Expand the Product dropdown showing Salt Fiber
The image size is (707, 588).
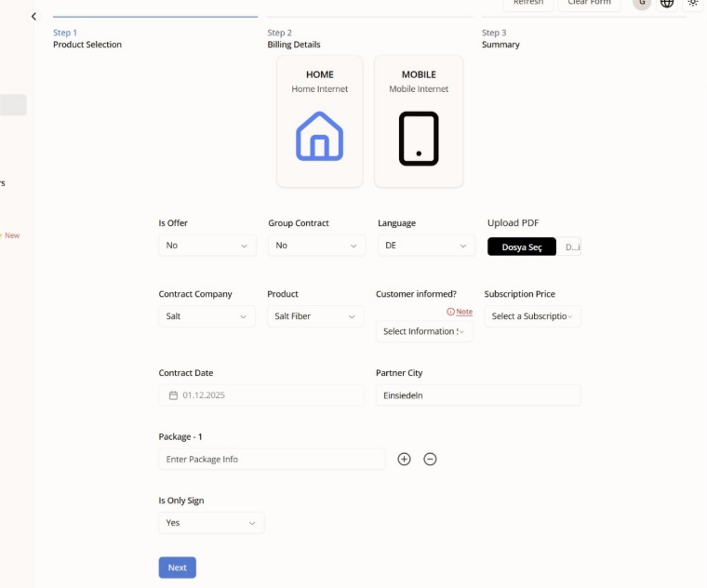coord(315,316)
